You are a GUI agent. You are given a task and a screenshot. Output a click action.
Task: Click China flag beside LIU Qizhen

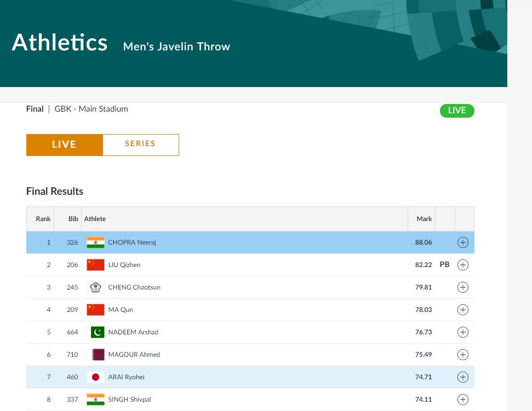(x=95, y=265)
